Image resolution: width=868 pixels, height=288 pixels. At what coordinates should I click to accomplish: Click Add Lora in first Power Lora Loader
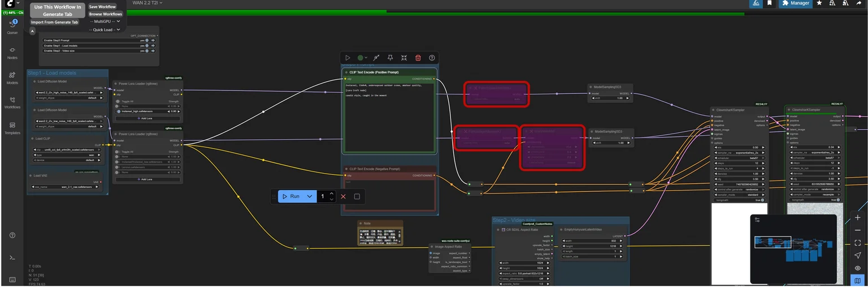(148, 118)
